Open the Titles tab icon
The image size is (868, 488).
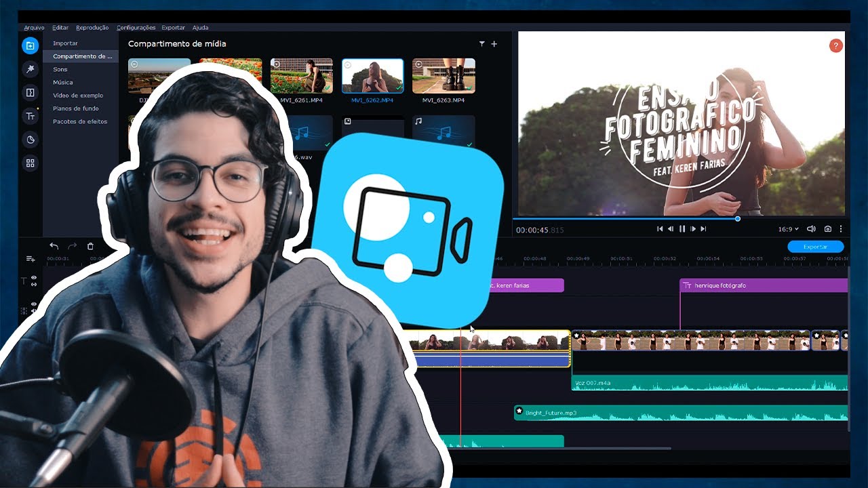[x=30, y=116]
